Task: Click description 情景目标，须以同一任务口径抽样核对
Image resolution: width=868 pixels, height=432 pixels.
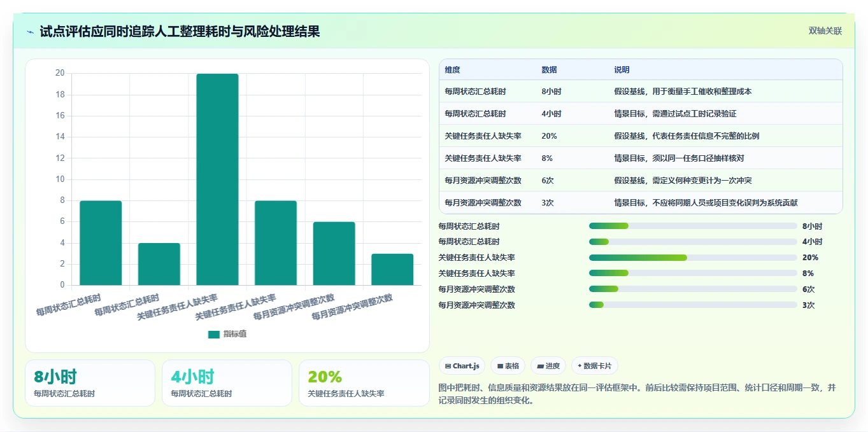Action: 679,158
